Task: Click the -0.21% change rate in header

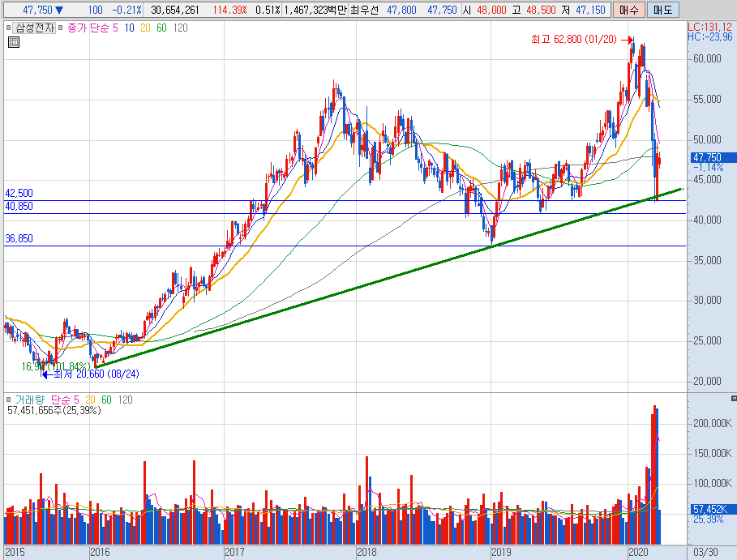Action: tap(126, 10)
